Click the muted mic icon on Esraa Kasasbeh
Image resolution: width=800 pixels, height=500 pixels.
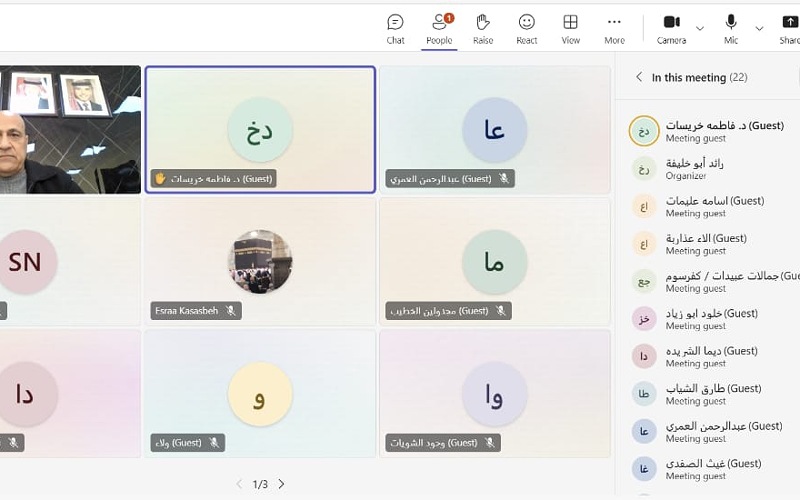pos(231,311)
